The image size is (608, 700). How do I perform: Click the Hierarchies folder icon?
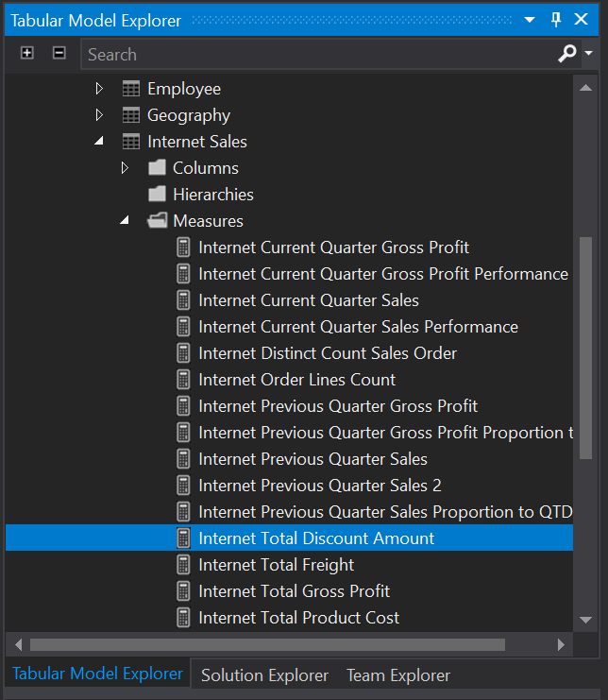[x=157, y=195]
